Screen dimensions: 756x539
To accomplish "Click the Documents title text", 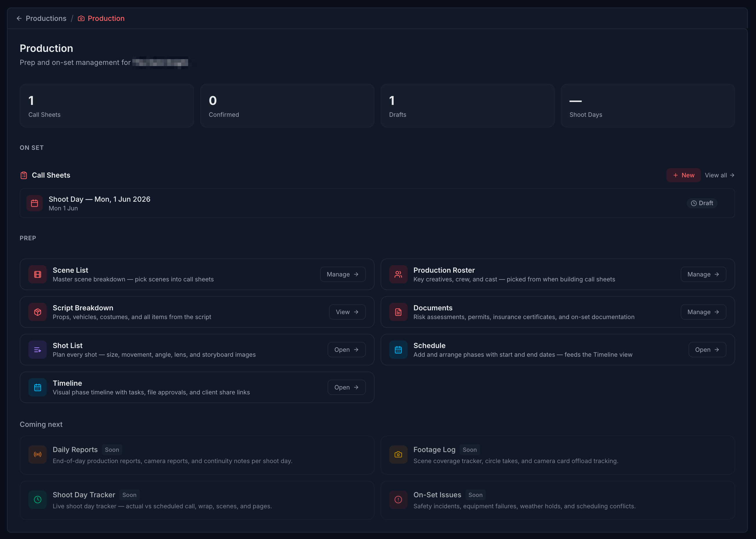I will click(x=432, y=308).
